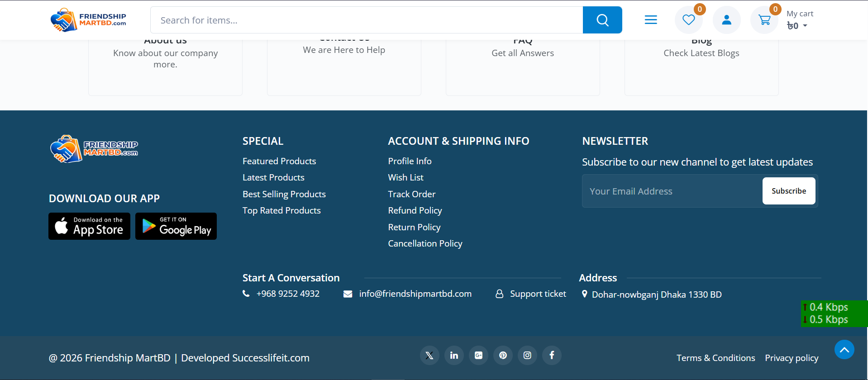Click the search magnifier button
Image resolution: width=868 pixels, height=380 pixels.
pos(602,20)
